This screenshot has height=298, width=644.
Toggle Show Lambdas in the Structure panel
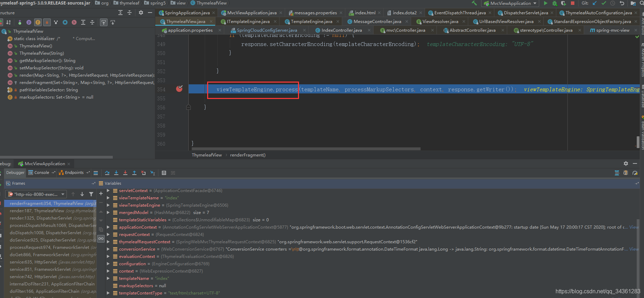click(74, 22)
